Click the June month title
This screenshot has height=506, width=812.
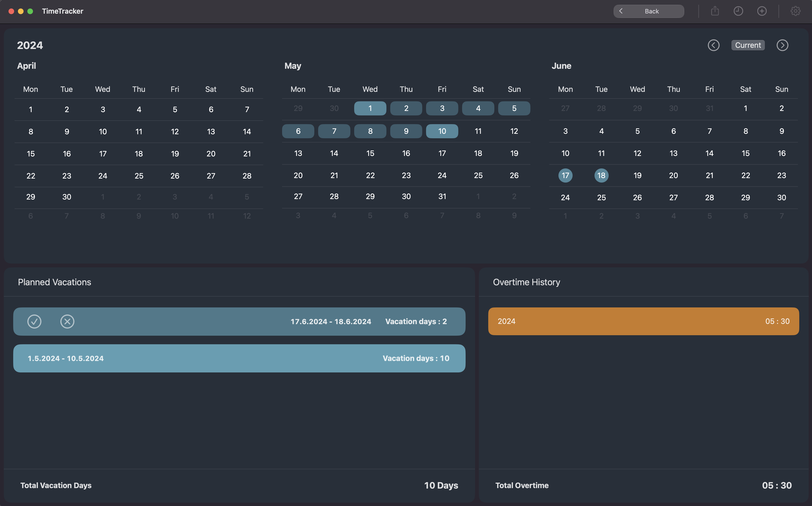coord(561,66)
